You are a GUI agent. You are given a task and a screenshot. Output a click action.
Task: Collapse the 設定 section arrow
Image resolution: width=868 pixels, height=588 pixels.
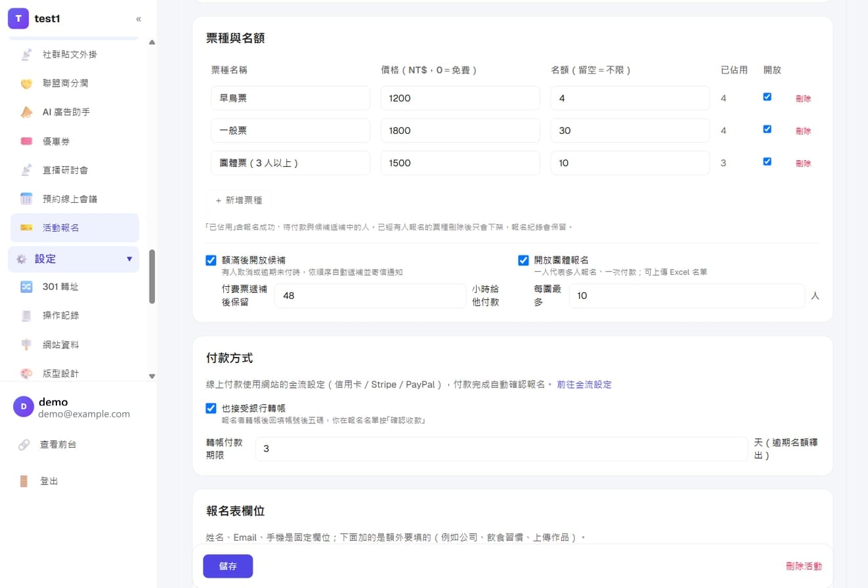129,259
